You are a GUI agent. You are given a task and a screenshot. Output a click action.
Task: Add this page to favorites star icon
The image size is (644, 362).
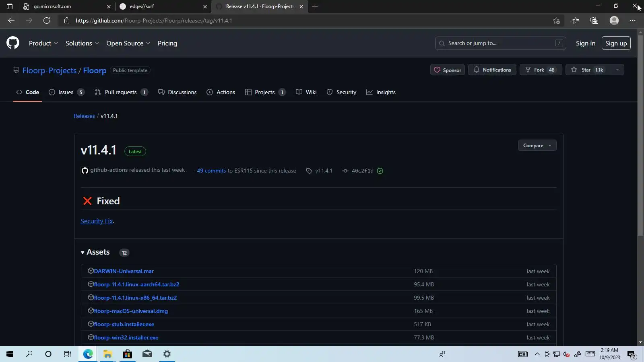556,21
